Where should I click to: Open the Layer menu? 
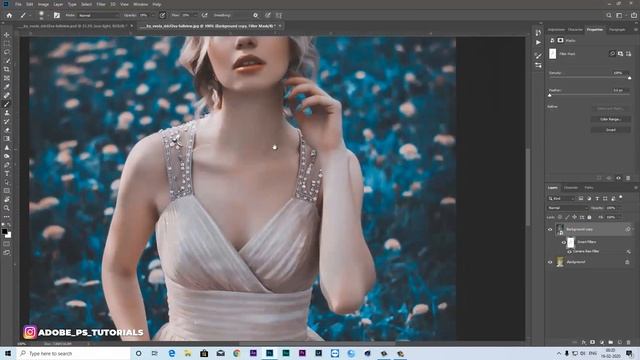(x=58, y=4)
